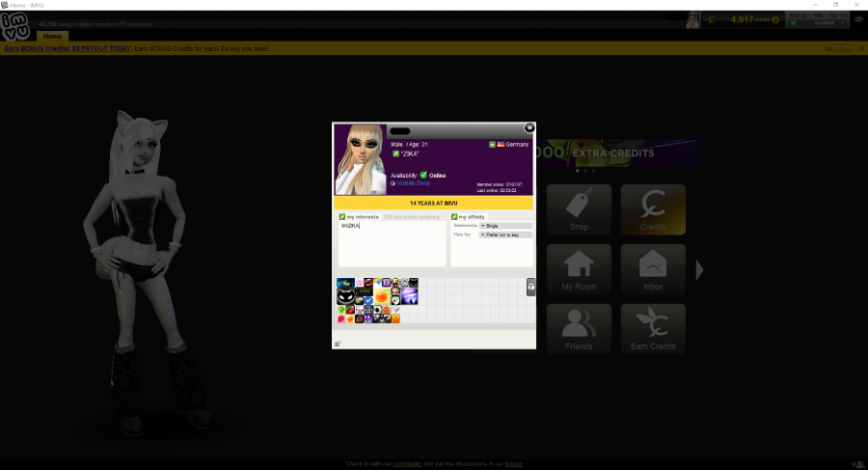Select the pink kiss badge
This screenshot has width=868, height=470.
360,283
